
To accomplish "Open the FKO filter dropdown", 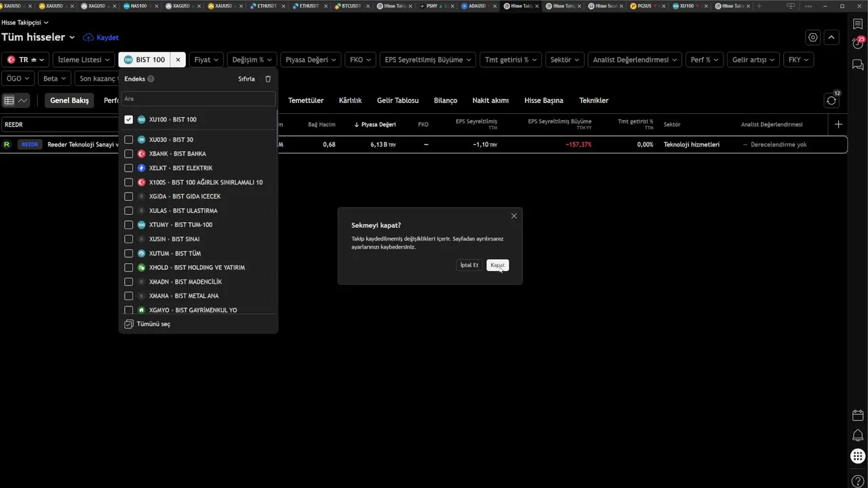I will tap(360, 60).
